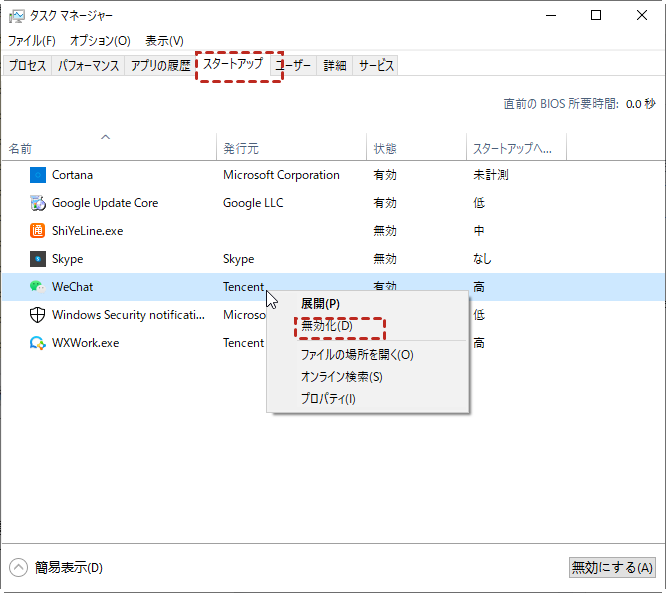Click 有効 status in Google Update row
Viewport: 666px width, 593px height.
coord(385,203)
